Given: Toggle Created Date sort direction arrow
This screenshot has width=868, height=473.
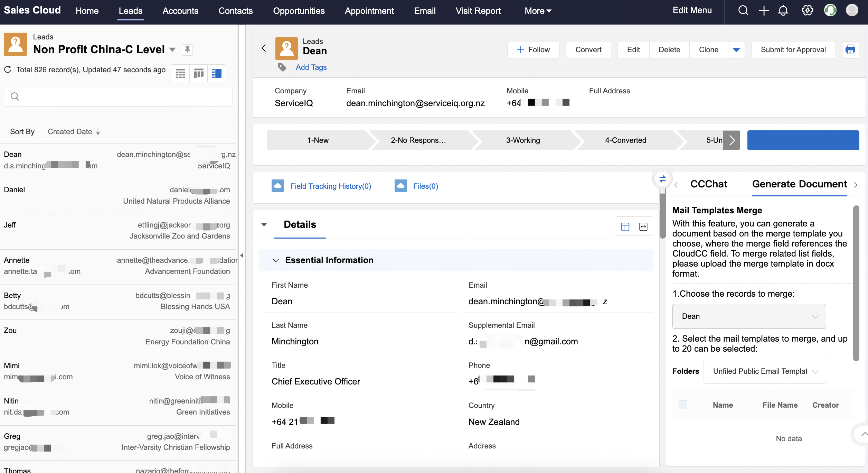Looking at the screenshot, I should coord(98,132).
